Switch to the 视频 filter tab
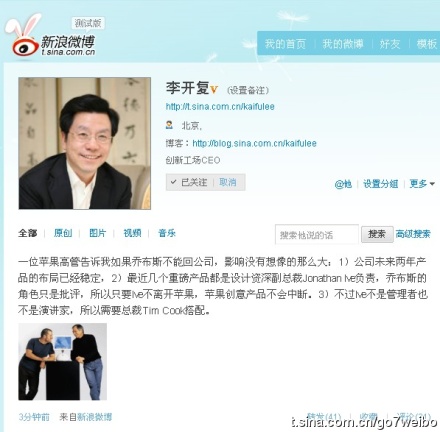Viewport: 440px width, 432px height. pyautogui.click(x=132, y=233)
